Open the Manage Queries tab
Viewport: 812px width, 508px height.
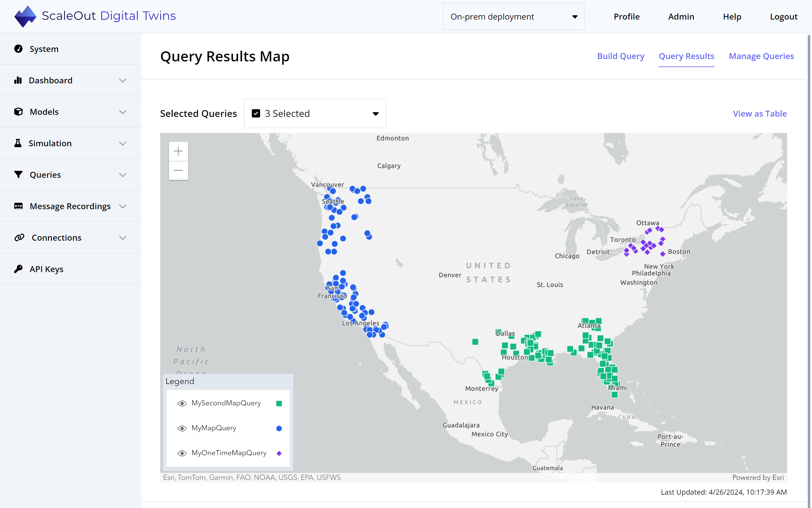[761, 56]
